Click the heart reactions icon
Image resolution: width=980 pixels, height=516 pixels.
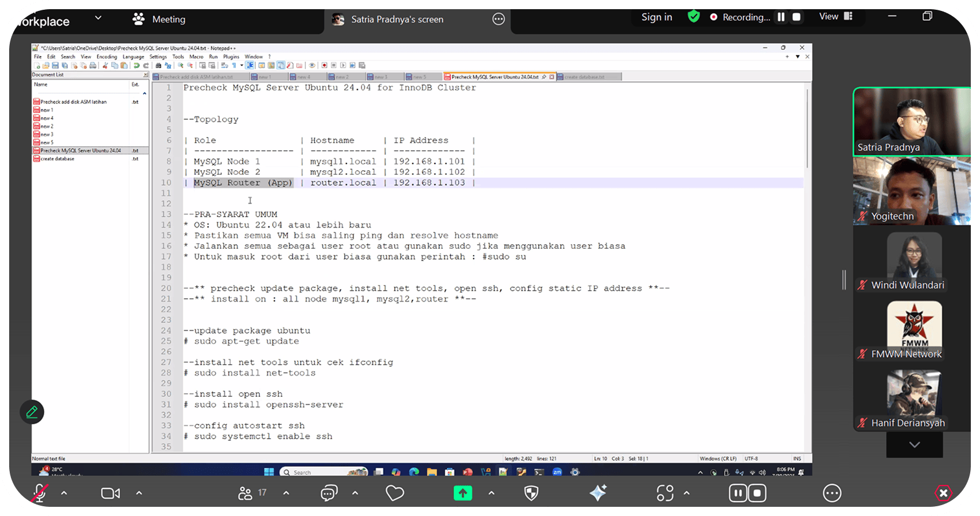395,493
